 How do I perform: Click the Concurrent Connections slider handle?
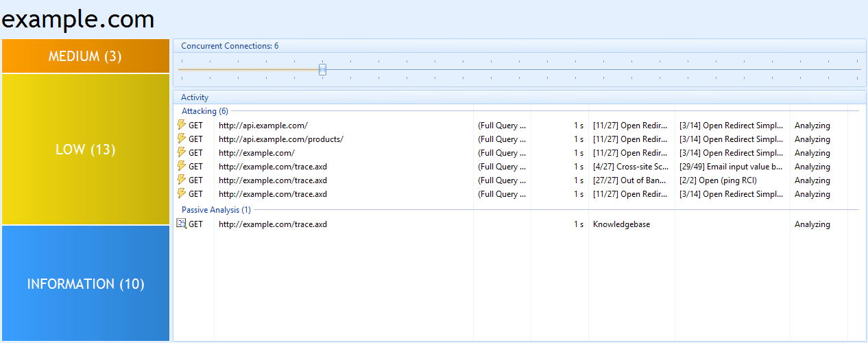[x=322, y=69]
